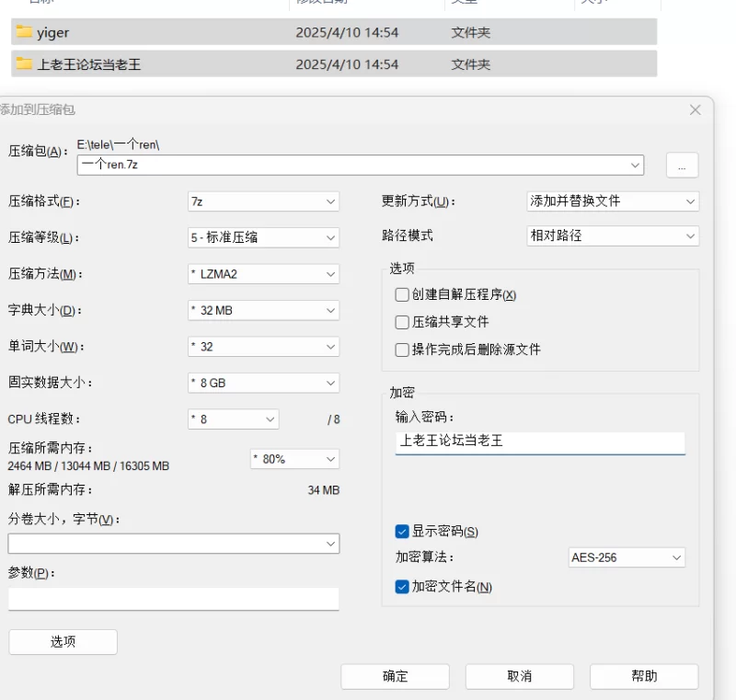Open the 压缩格式 7z dropdown
This screenshot has width=736, height=700.
[263, 201]
